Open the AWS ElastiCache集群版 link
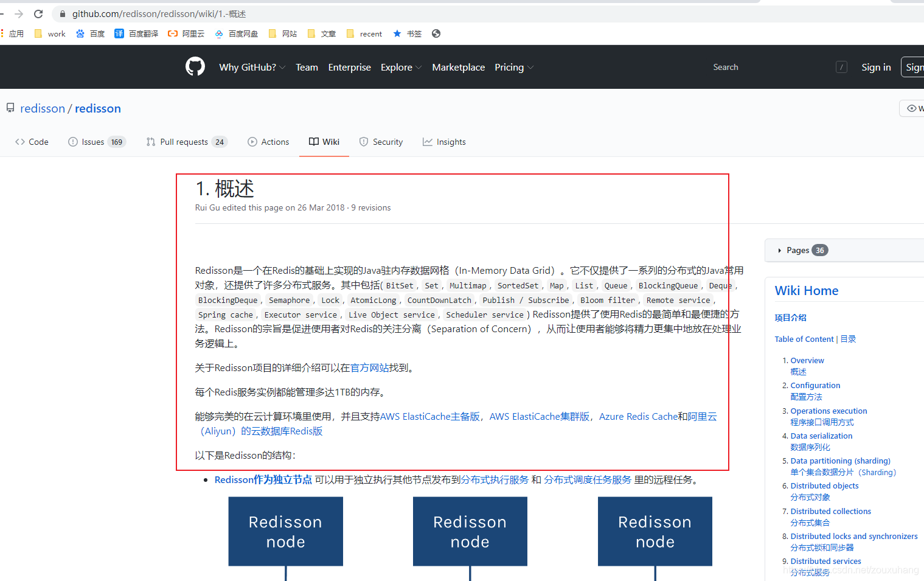This screenshot has height=581, width=924. tap(540, 416)
